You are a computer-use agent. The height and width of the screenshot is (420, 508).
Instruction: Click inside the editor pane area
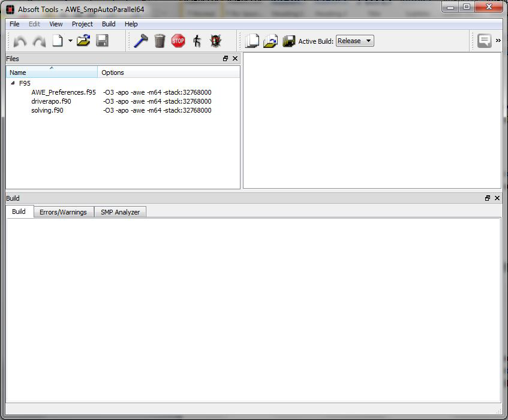pyautogui.click(x=372, y=120)
